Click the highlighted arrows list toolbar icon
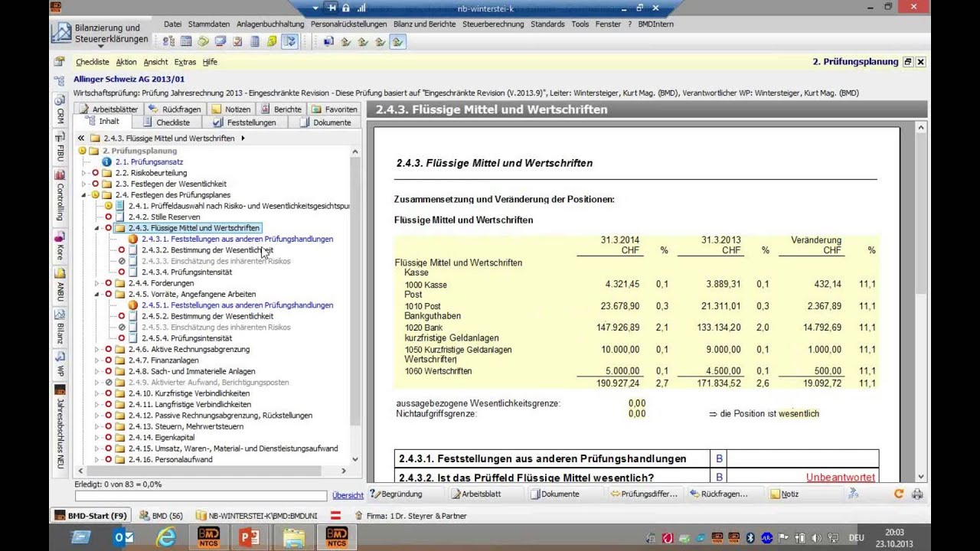 click(x=289, y=41)
